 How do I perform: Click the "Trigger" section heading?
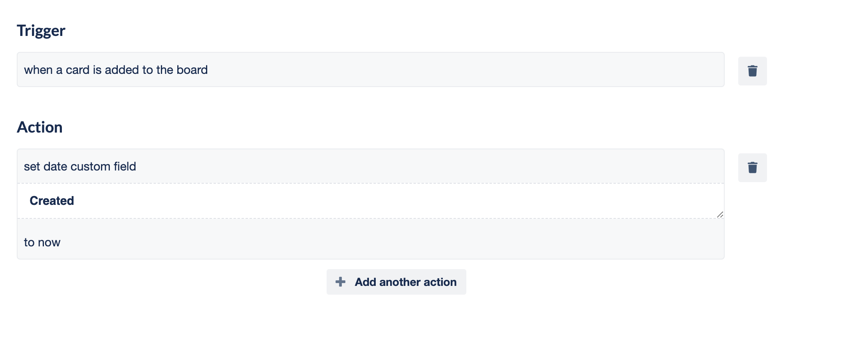click(x=41, y=30)
